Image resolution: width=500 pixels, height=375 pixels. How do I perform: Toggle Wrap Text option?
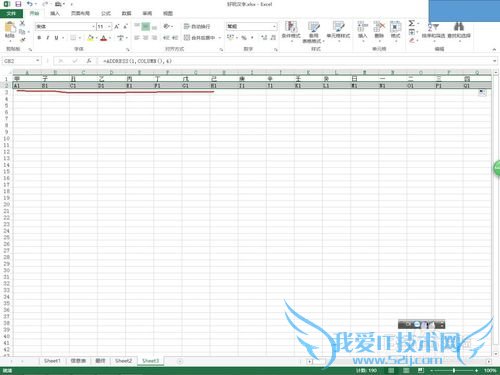(x=197, y=26)
